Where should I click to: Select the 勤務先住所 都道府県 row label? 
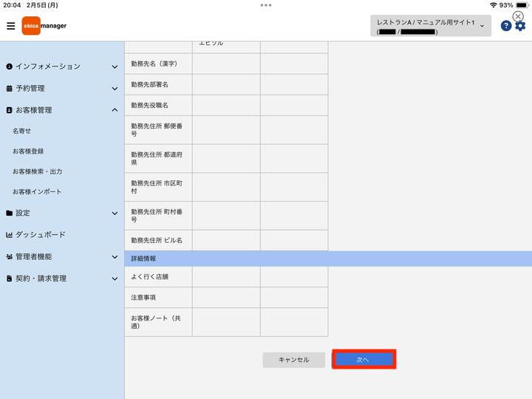(x=157, y=158)
